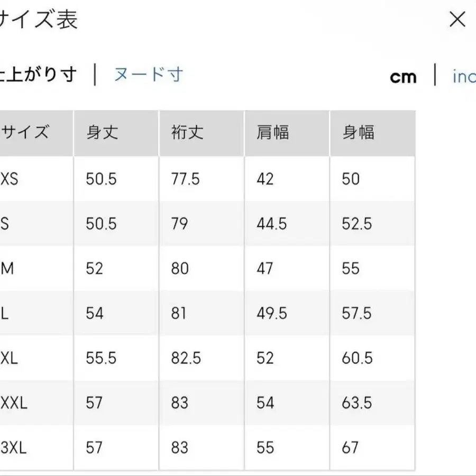Close the size chart dialog
Screen dimensions: 476x476
457,20
